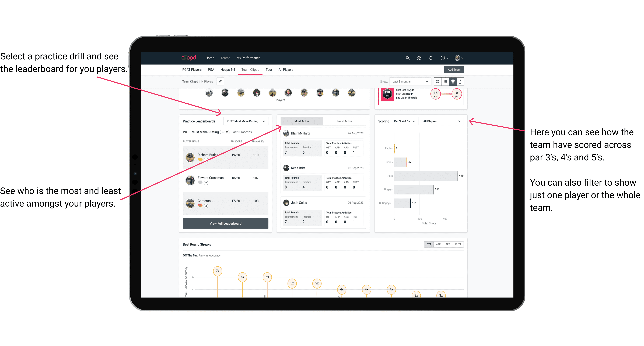Click View Full Leaderboard button
644x346 pixels.
pos(226,224)
